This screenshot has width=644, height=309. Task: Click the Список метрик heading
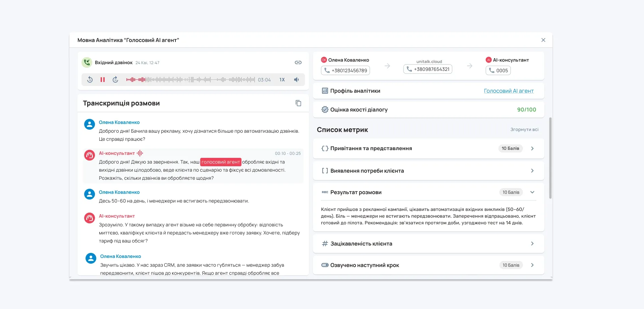pyautogui.click(x=342, y=130)
